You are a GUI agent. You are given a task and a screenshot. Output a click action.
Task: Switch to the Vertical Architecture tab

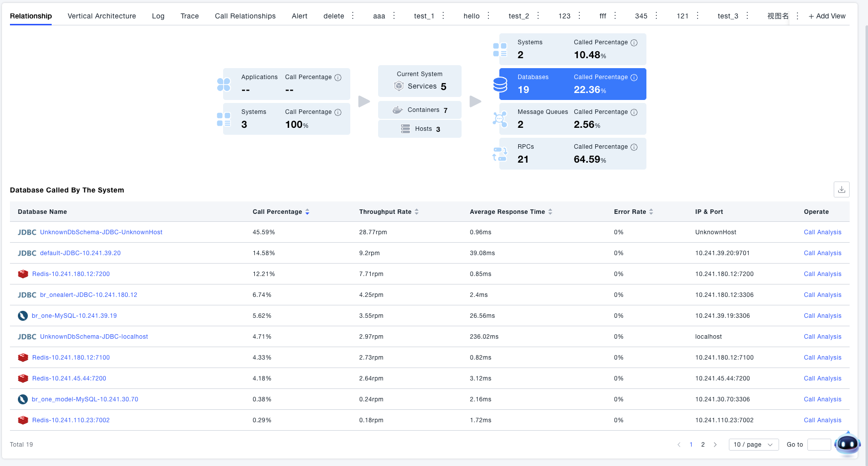pos(101,16)
